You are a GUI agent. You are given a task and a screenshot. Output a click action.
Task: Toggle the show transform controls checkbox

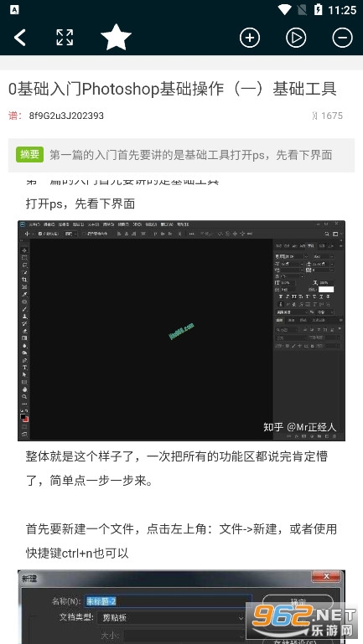84,234
